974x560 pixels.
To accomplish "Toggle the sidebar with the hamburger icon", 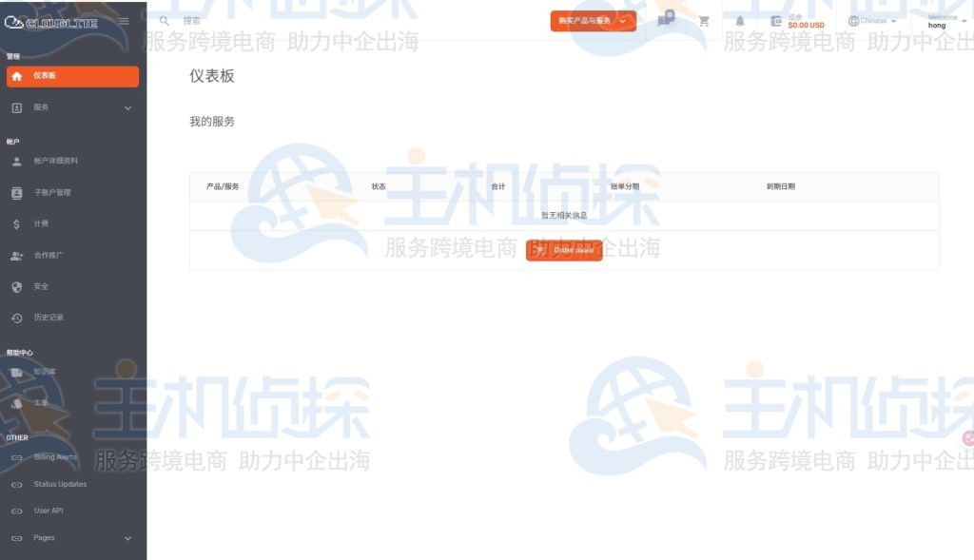I will (123, 20).
